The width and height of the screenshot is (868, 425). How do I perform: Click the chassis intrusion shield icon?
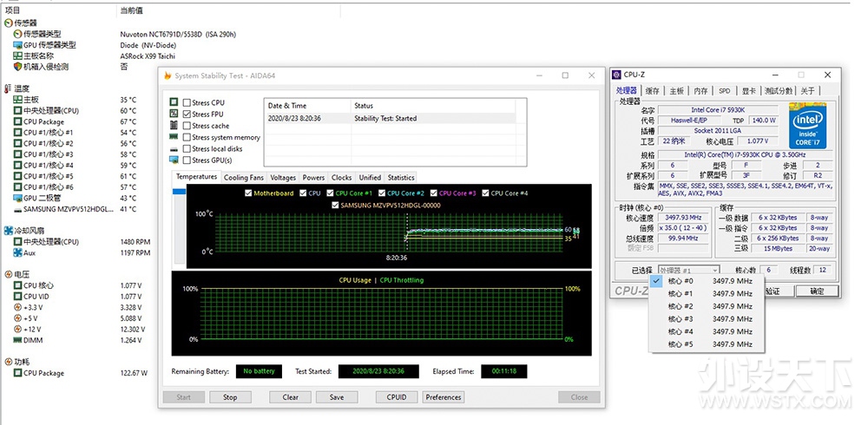click(x=18, y=67)
